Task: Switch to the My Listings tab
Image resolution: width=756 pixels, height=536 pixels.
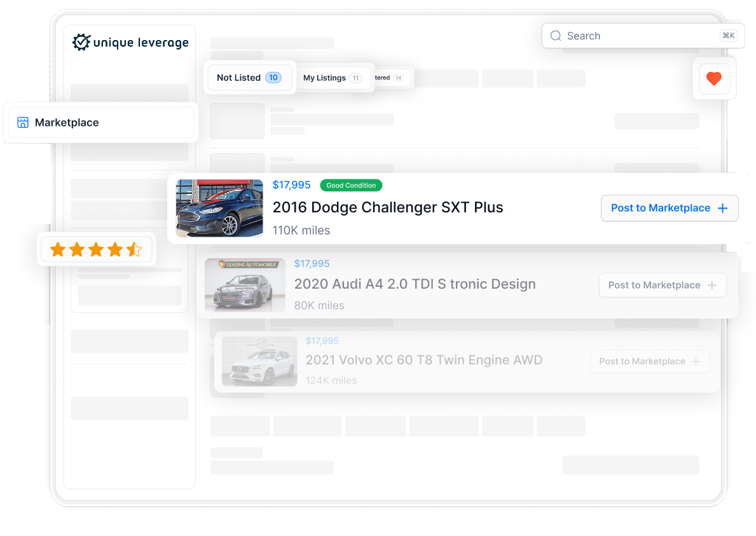Action: (x=332, y=78)
